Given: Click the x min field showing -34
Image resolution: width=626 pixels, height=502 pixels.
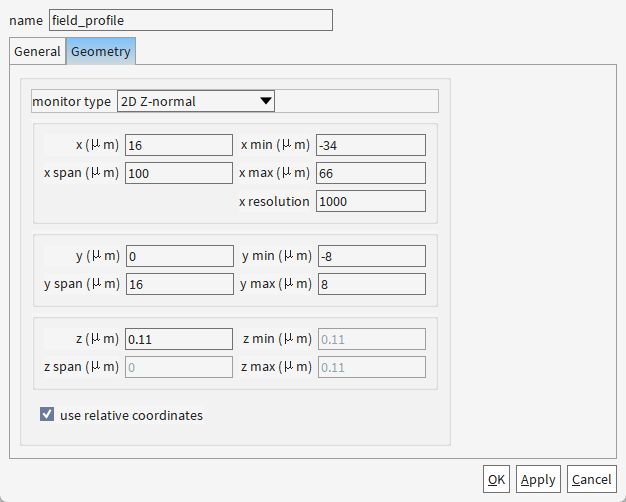Looking at the screenshot, I should pyautogui.click(x=371, y=145).
